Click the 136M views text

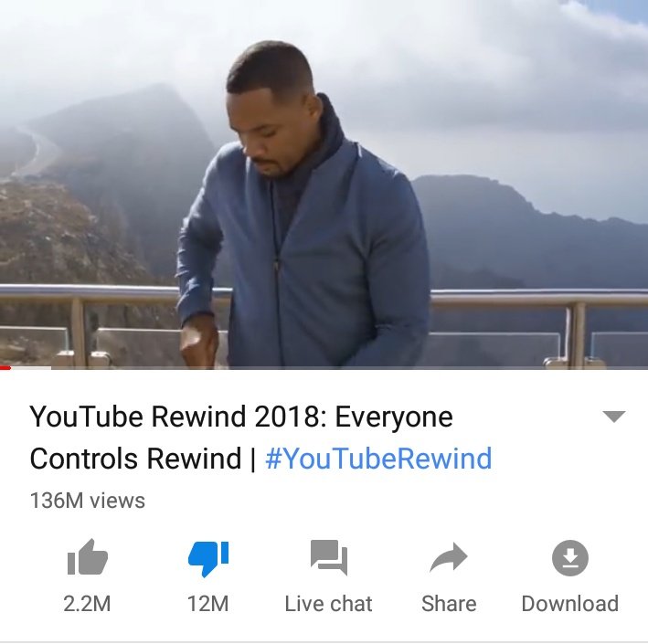coord(88,501)
